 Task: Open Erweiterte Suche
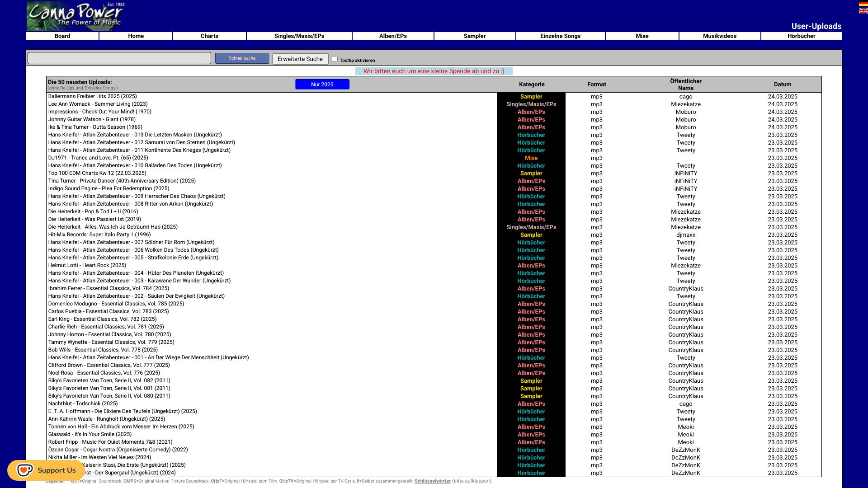pos(300,59)
